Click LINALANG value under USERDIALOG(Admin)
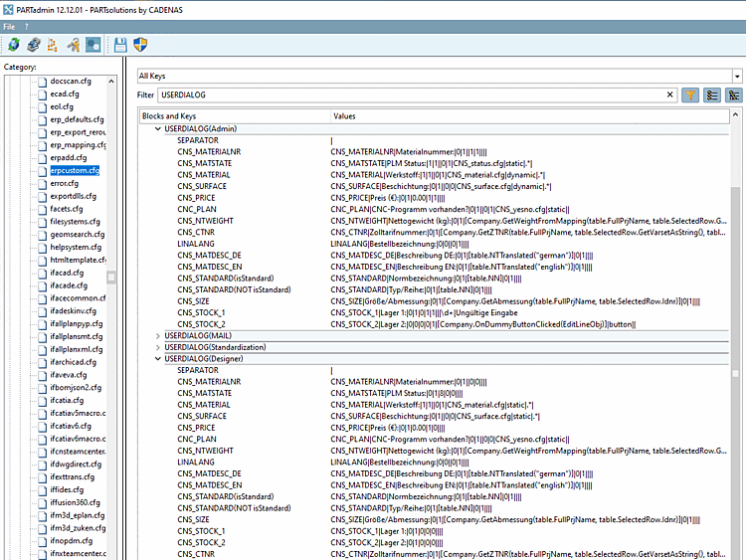Screen dimensions: 746x560 400,244
